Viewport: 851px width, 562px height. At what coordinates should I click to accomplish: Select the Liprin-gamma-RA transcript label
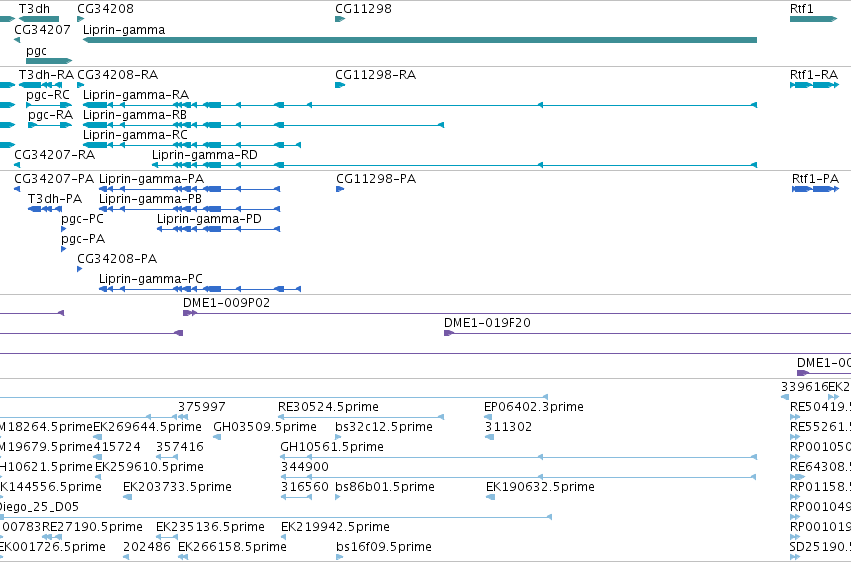click(x=136, y=95)
